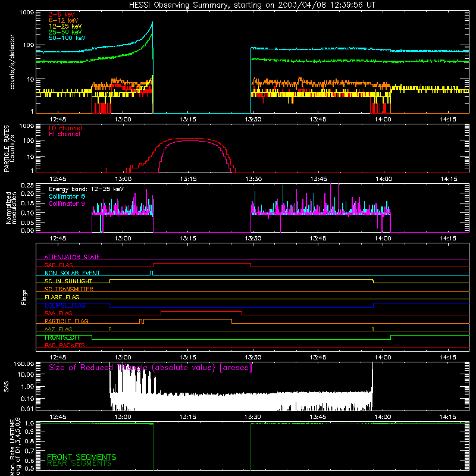This screenshot has height=476, width=476.
Task: Click the "SC_TRANSMITTER" flag label
Action: coord(69,289)
